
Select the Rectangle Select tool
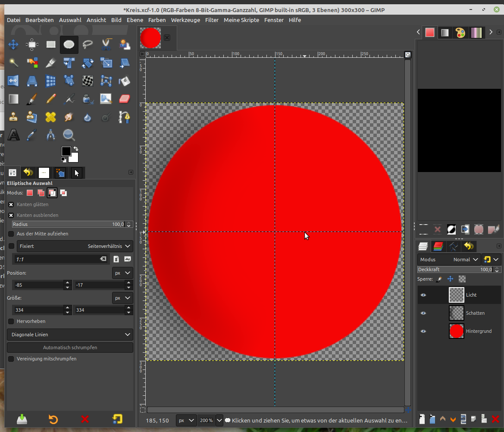[x=51, y=44]
